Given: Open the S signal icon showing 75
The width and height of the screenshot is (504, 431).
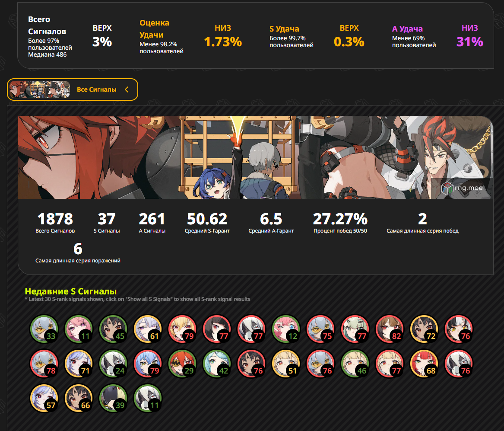Looking at the screenshot, I should pos(320,329).
